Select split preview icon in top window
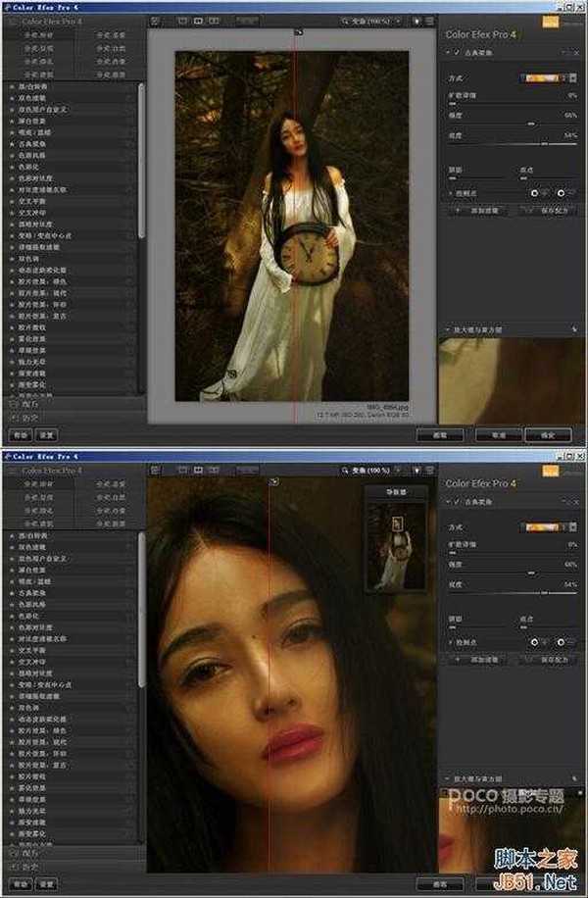588x898 pixels. click(198, 22)
